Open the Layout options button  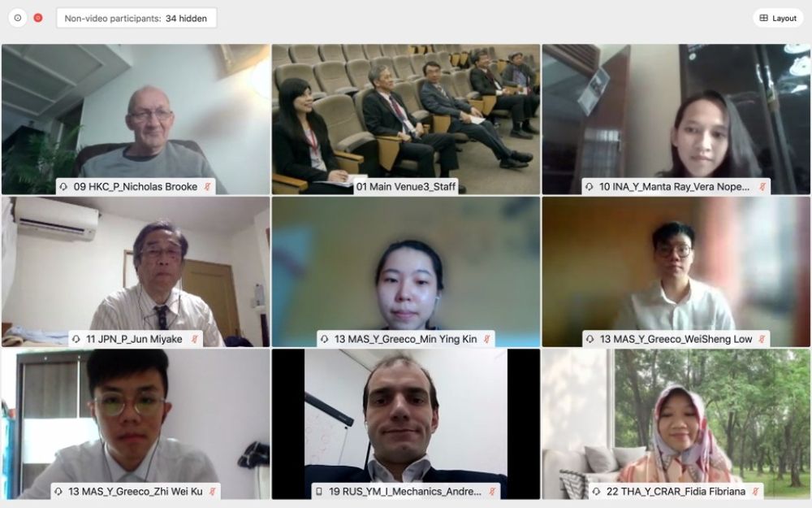(778, 18)
